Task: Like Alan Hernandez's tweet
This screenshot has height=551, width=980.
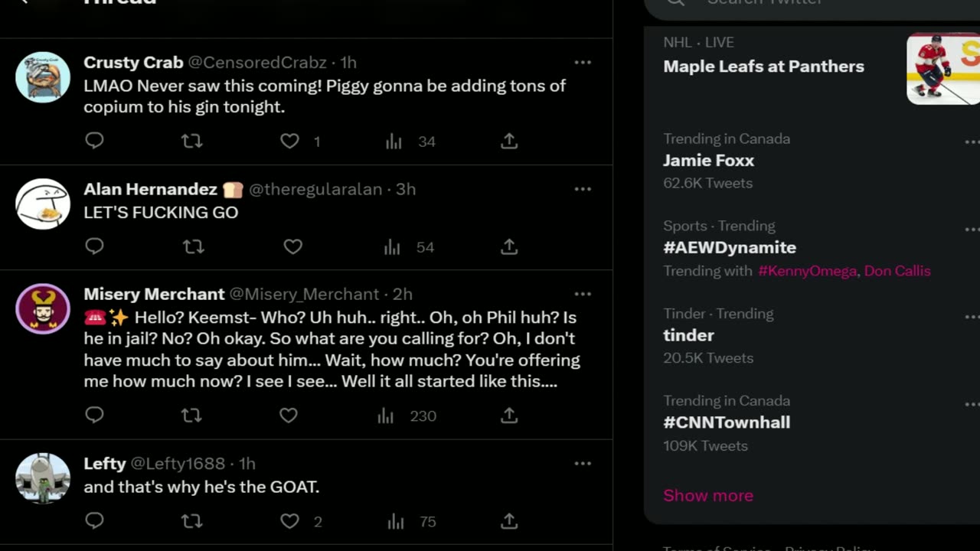Action: coord(292,246)
